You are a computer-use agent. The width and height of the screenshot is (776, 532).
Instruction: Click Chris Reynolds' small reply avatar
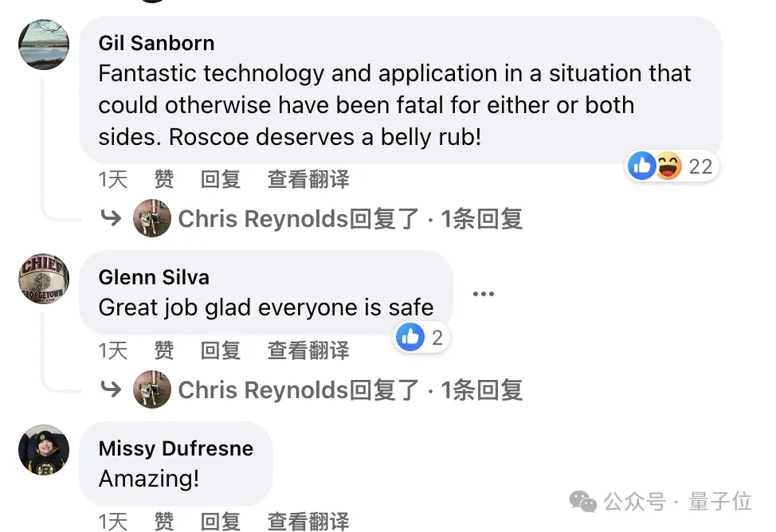152,218
